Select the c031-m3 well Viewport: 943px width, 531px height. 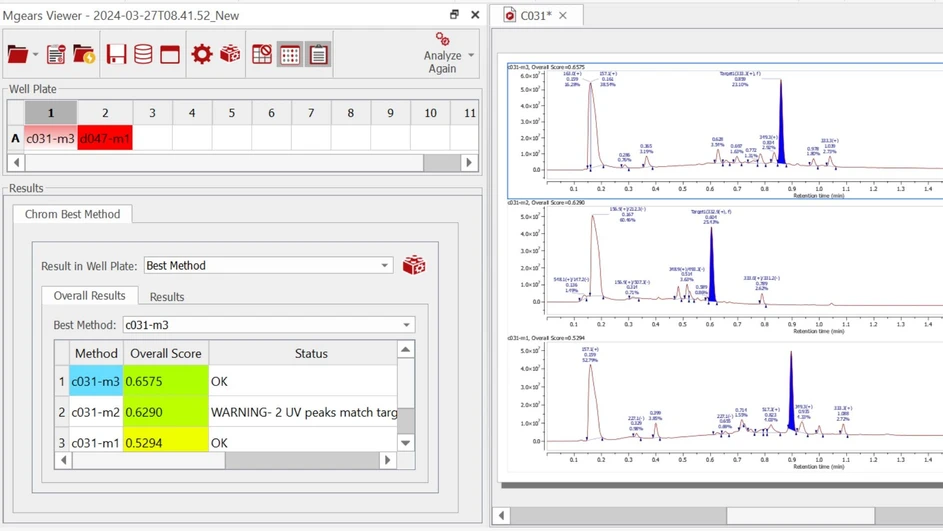(x=51, y=138)
